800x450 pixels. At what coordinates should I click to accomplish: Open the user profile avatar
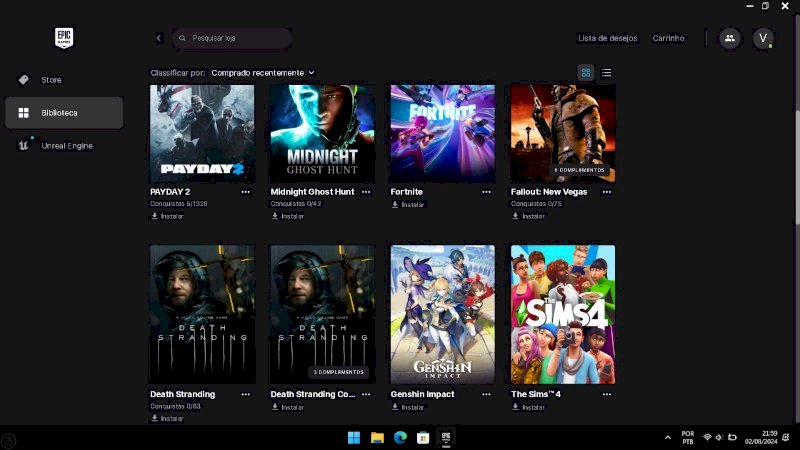[764, 38]
